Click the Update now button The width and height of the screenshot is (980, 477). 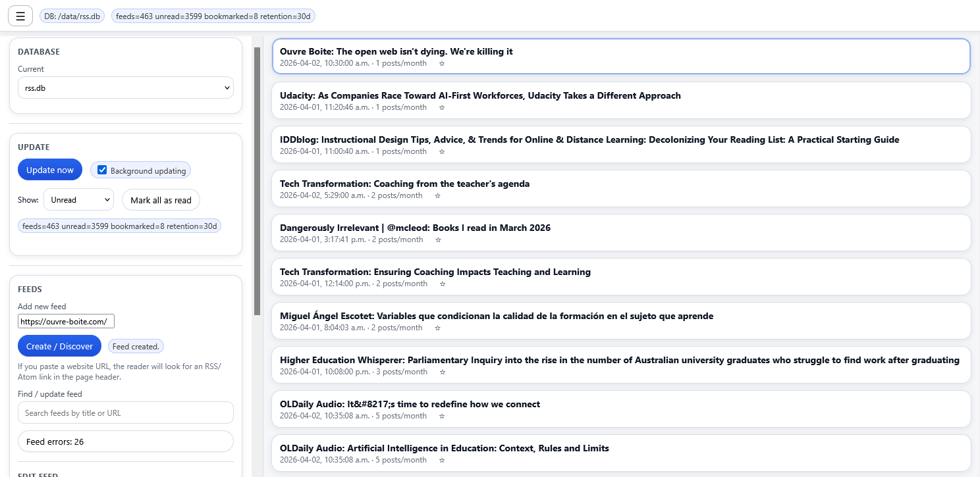(50, 170)
